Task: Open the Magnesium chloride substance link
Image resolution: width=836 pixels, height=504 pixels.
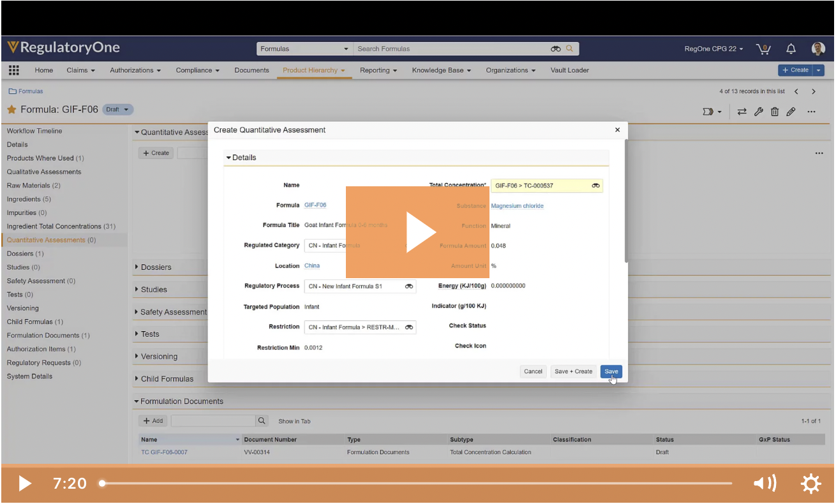Action: (x=517, y=206)
